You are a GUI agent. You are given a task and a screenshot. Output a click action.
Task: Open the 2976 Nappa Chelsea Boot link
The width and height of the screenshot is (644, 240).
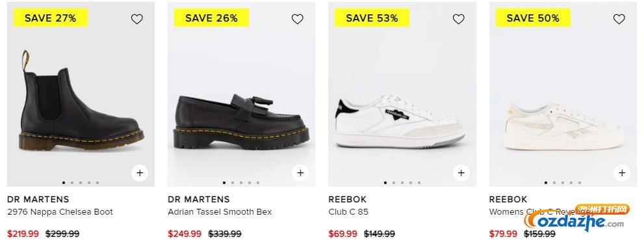(x=60, y=212)
